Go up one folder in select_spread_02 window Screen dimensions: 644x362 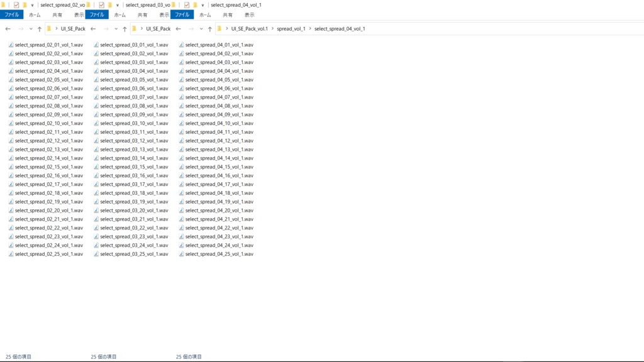point(40,29)
